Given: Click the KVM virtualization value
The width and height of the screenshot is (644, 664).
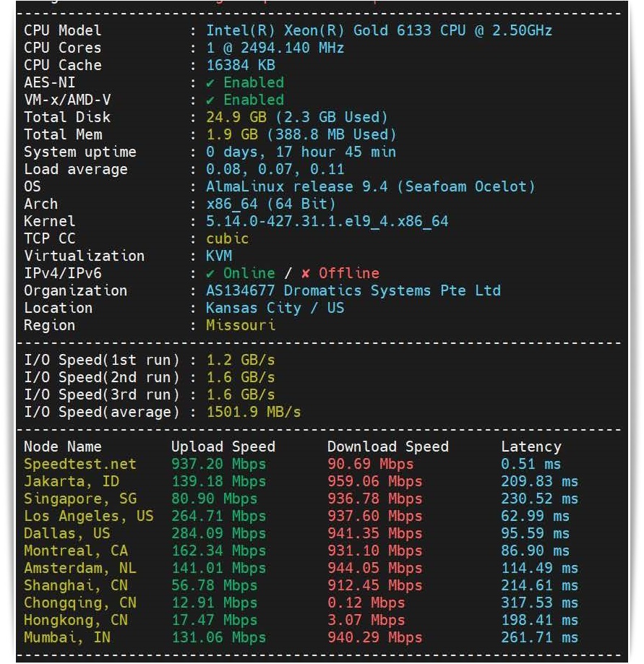Looking at the screenshot, I should click(x=219, y=256).
